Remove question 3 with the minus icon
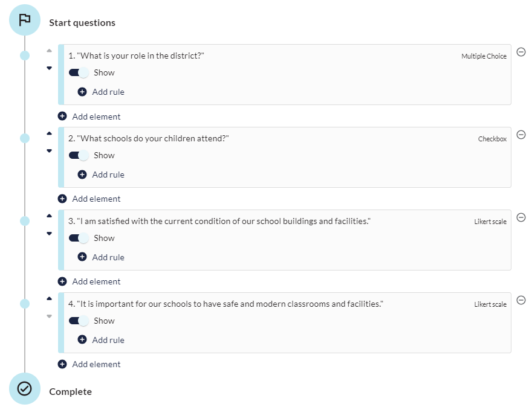The width and height of the screenshot is (532, 407). click(521, 217)
